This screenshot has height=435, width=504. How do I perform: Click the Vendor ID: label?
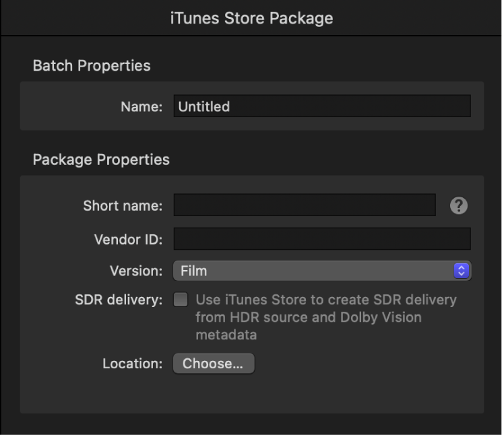tap(127, 239)
